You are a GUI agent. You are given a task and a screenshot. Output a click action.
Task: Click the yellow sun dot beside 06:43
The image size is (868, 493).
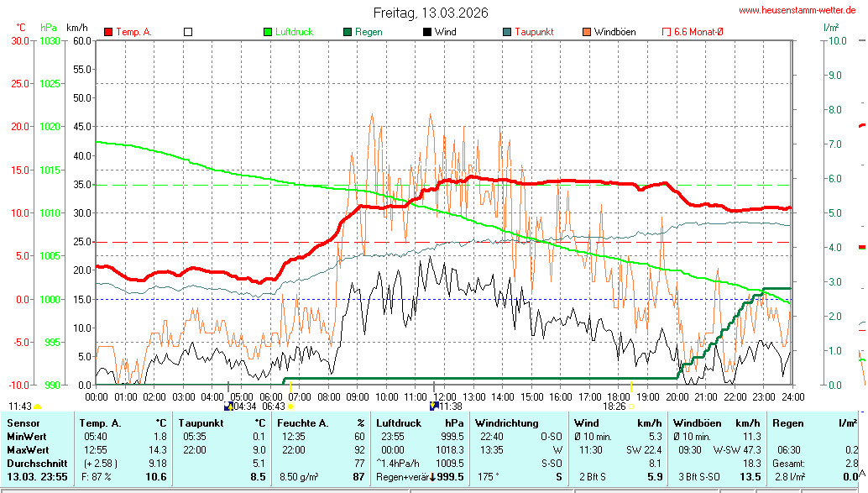coord(290,406)
